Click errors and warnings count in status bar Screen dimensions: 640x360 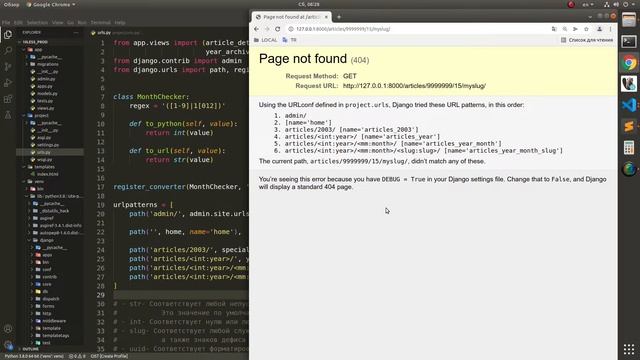[x=78, y=356]
